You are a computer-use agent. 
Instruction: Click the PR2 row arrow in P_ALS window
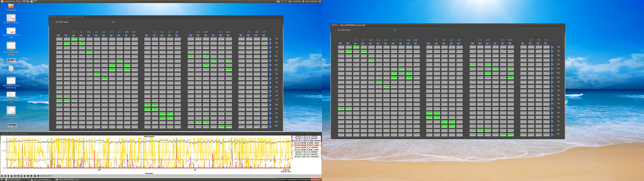[552, 51]
